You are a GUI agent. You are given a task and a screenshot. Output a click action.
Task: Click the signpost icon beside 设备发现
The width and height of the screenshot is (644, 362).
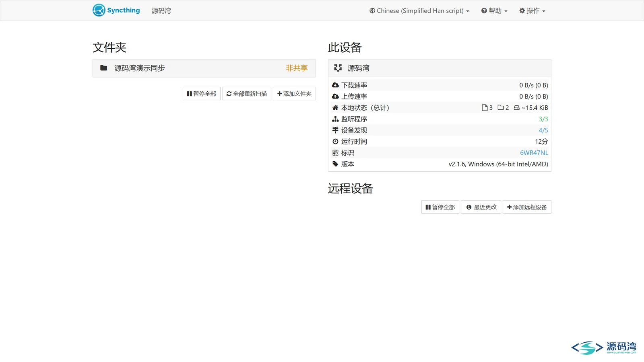click(x=335, y=130)
